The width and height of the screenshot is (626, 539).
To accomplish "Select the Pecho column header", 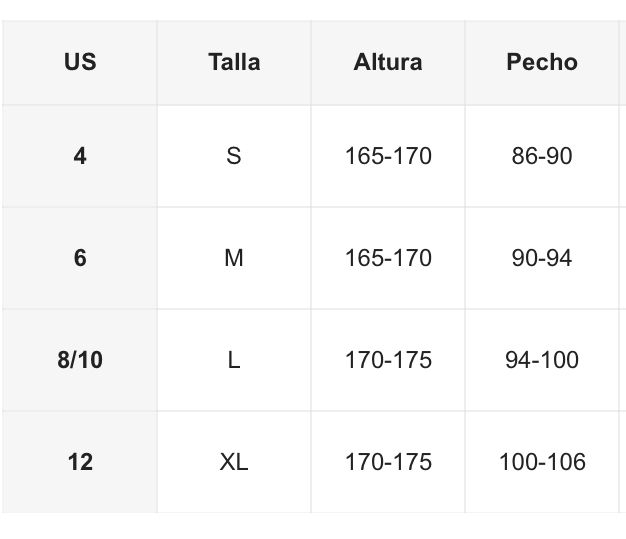I will tap(542, 62).
